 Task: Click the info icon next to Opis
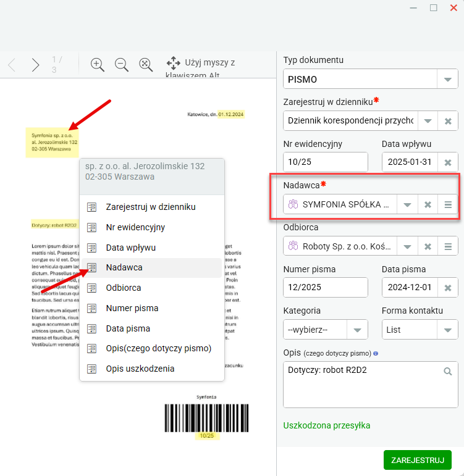tap(376, 353)
